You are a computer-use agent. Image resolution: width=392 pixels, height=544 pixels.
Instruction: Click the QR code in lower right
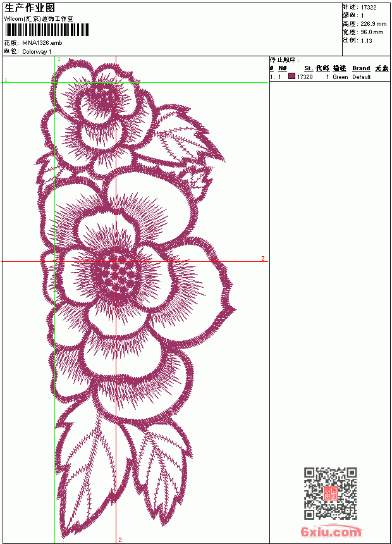(331, 493)
